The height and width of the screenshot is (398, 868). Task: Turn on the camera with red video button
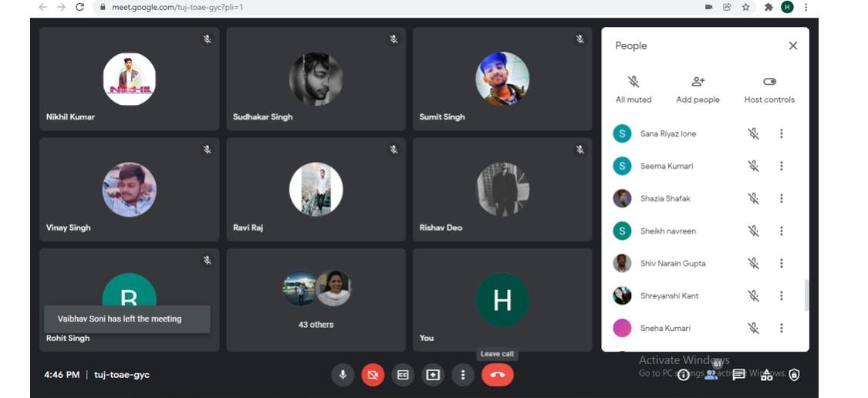click(x=373, y=375)
